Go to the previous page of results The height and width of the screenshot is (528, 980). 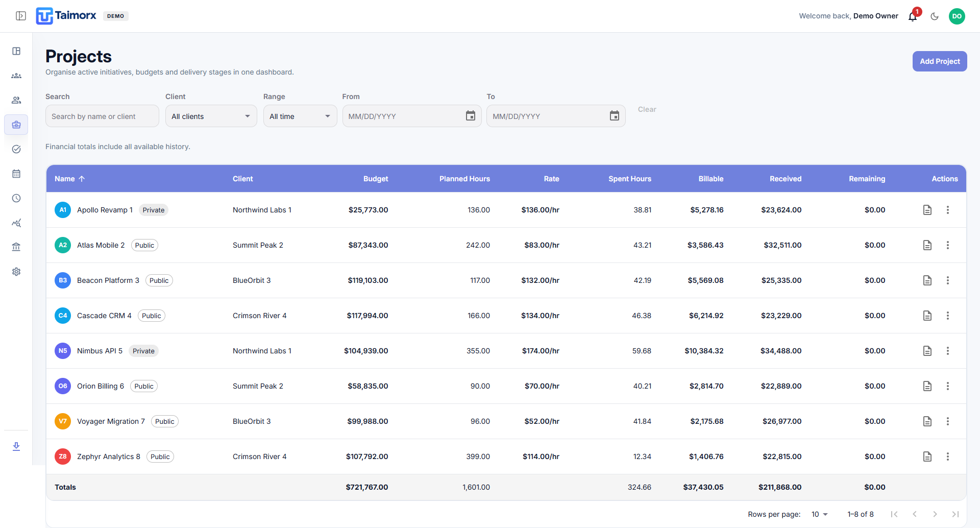click(915, 514)
